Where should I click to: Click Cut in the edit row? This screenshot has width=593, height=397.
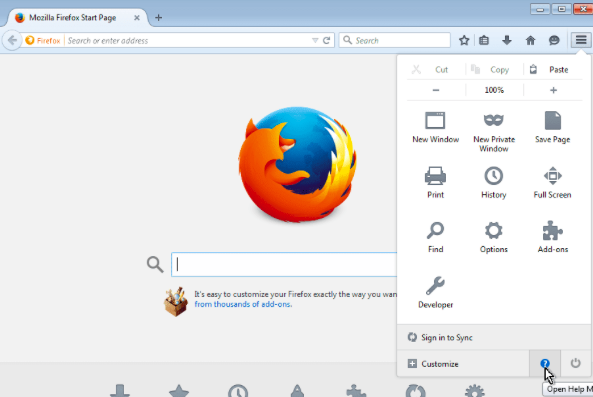pyautogui.click(x=436, y=70)
